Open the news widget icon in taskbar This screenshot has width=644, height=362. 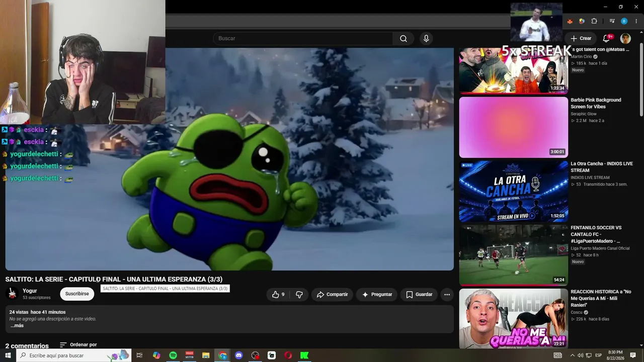(557, 355)
